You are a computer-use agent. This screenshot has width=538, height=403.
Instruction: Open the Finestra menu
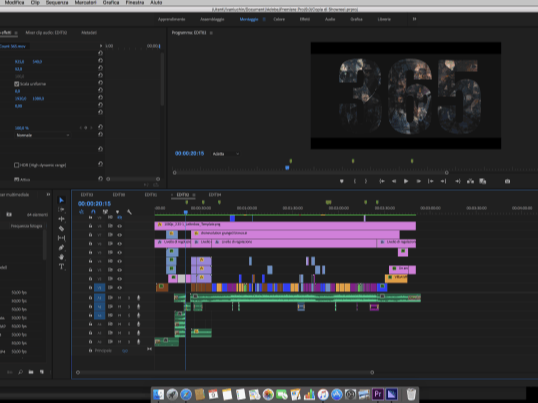[134, 2]
